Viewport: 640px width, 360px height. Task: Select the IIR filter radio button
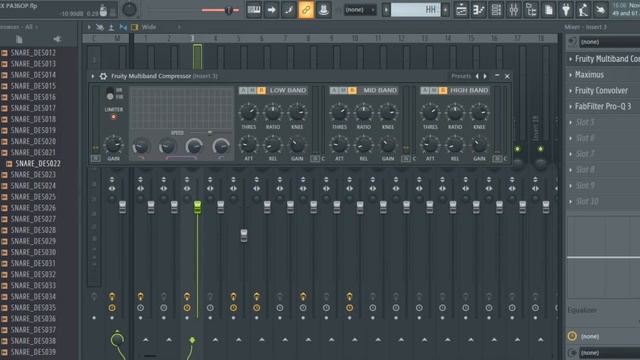point(110,90)
